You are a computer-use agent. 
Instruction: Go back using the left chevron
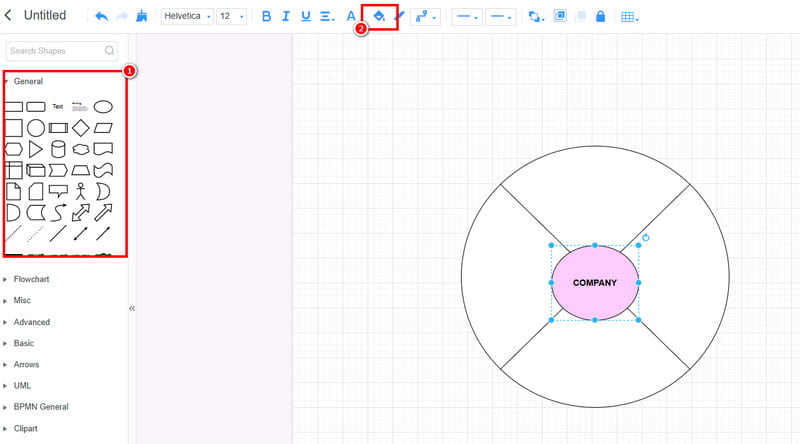click(9, 15)
